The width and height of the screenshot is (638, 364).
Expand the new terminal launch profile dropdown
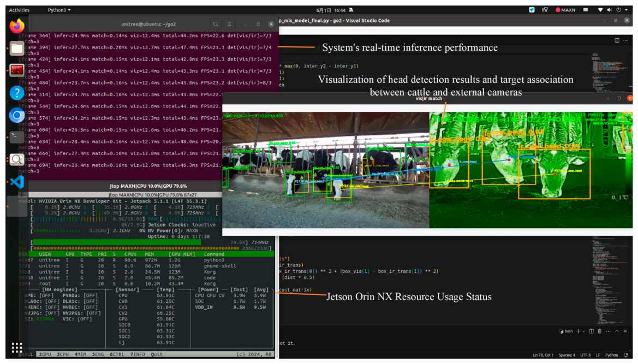[584, 331]
